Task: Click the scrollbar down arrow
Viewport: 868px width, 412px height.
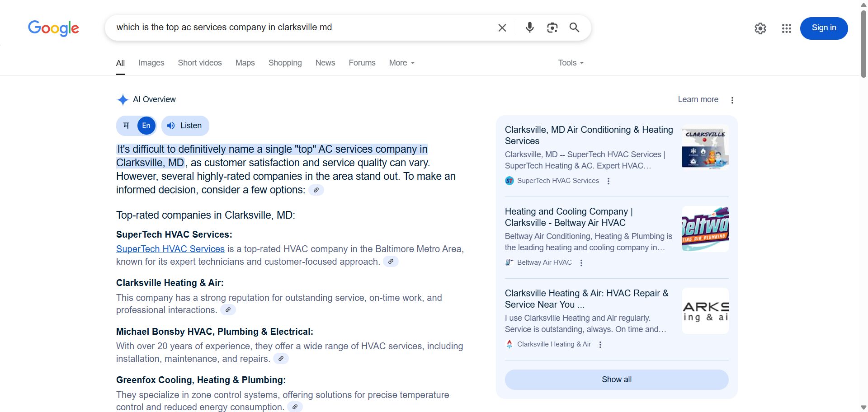Action: point(863,407)
